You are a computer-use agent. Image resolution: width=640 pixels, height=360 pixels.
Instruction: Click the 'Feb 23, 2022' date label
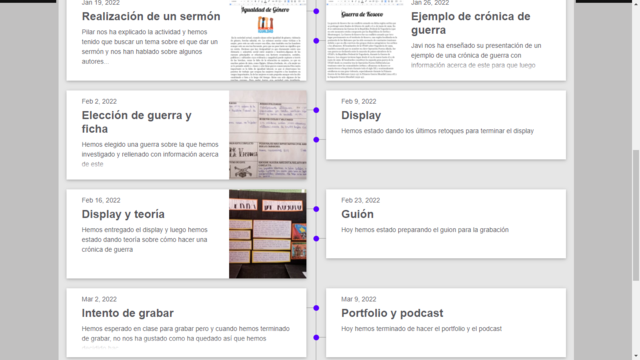[x=360, y=200]
